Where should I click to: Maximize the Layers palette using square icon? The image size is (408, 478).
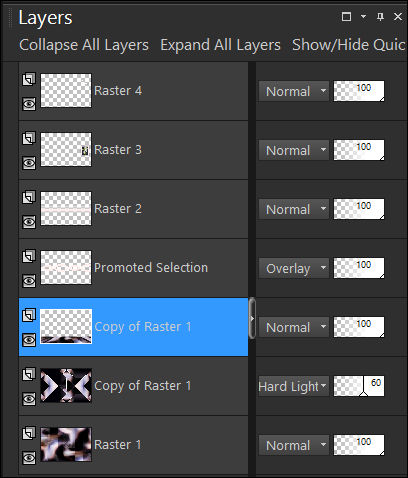point(346,16)
